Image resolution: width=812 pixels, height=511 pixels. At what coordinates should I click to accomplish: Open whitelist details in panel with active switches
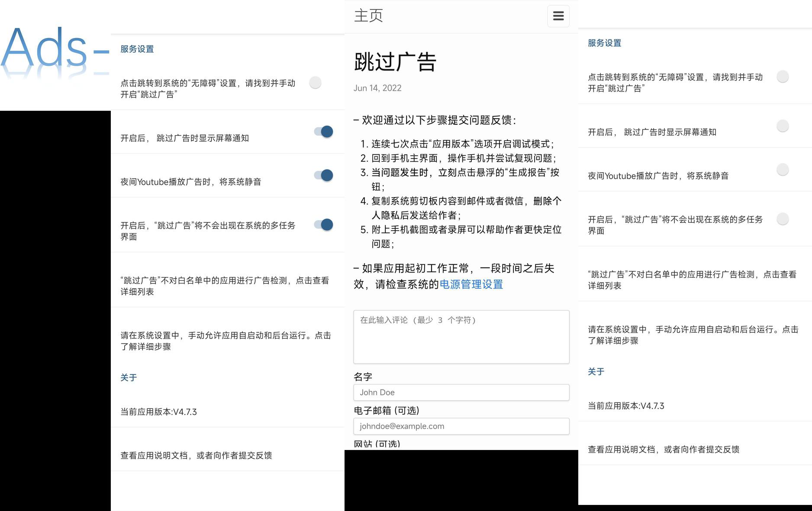click(225, 286)
